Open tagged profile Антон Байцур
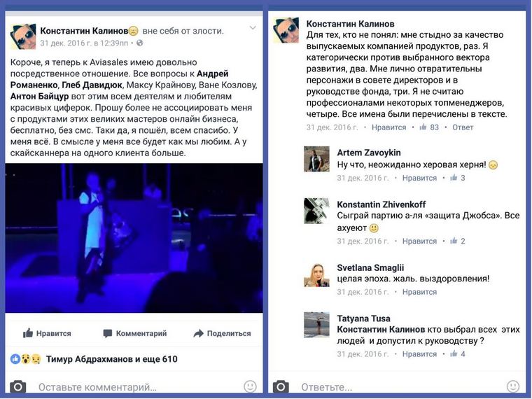This screenshot has width=532, height=399. point(39,97)
